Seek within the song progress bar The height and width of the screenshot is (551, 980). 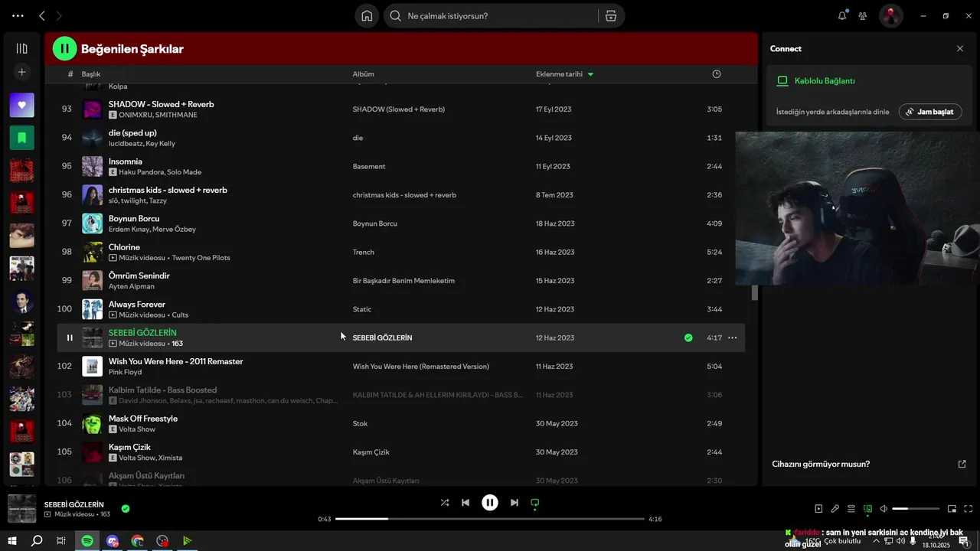pyautogui.click(x=490, y=519)
